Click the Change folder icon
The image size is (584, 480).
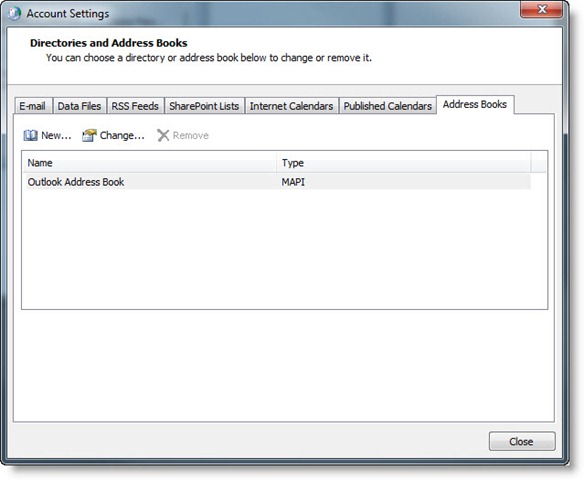point(89,136)
